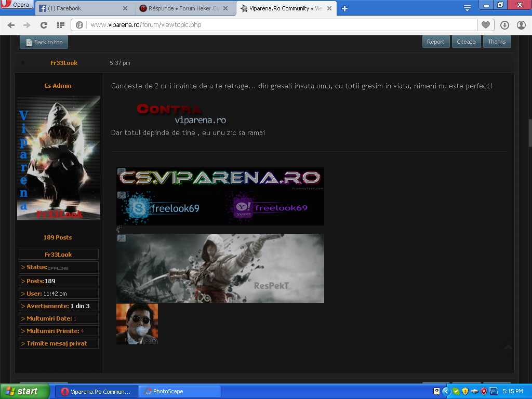Add page to bookmarks with heart icon
Viewport: 532px width, 399px height.
point(486,25)
